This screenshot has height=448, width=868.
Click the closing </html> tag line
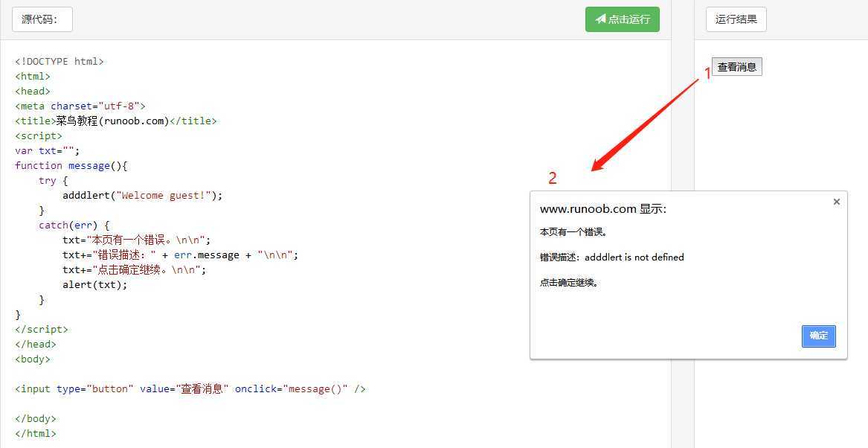point(36,434)
